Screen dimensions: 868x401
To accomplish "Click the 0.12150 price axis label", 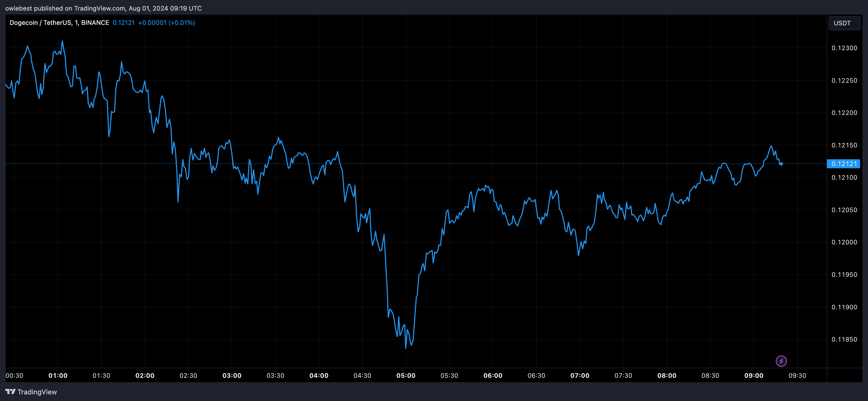I will pos(844,145).
